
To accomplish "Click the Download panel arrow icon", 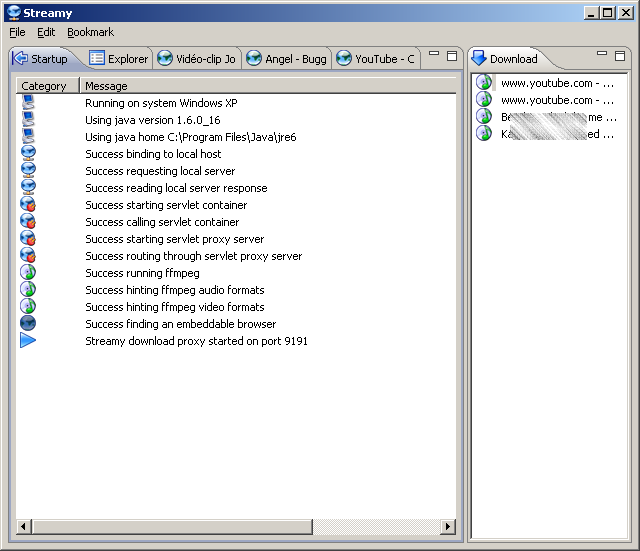I will pyautogui.click(x=478, y=58).
